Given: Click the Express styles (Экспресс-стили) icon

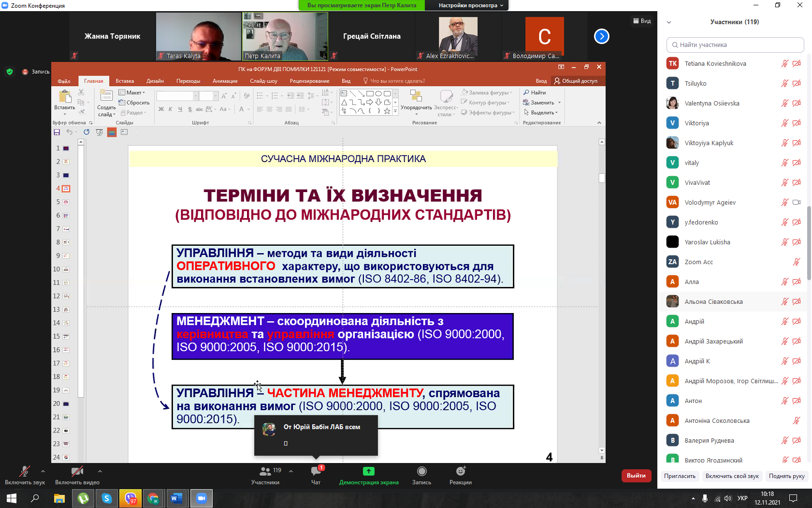Looking at the screenshot, I should [x=446, y=96].
